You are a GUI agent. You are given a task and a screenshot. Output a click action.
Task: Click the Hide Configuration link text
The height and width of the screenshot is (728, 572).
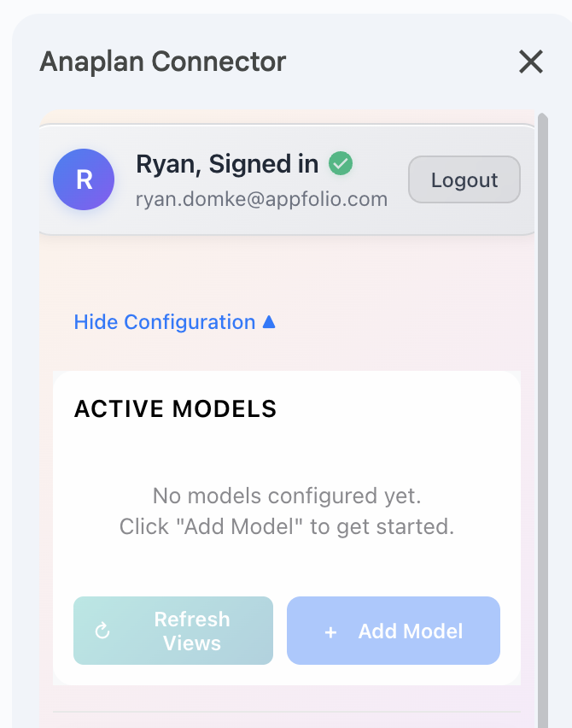click(165, 322)
